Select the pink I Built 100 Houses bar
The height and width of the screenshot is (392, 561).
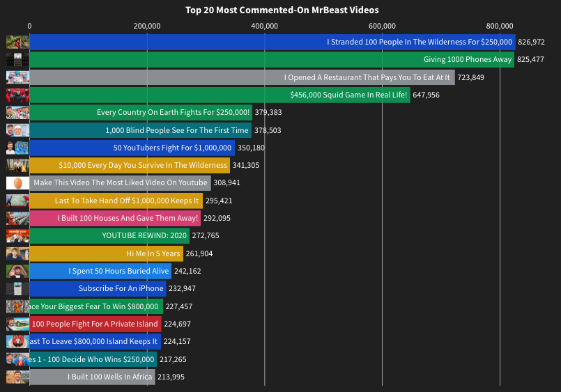point(115,218)
